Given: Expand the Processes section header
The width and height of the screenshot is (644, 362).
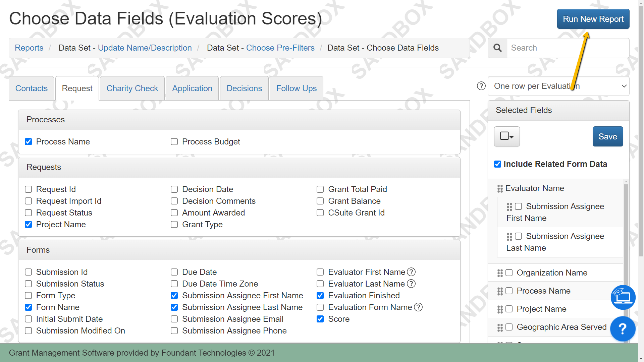Looking at the screenshot, I should coord(46,120).
